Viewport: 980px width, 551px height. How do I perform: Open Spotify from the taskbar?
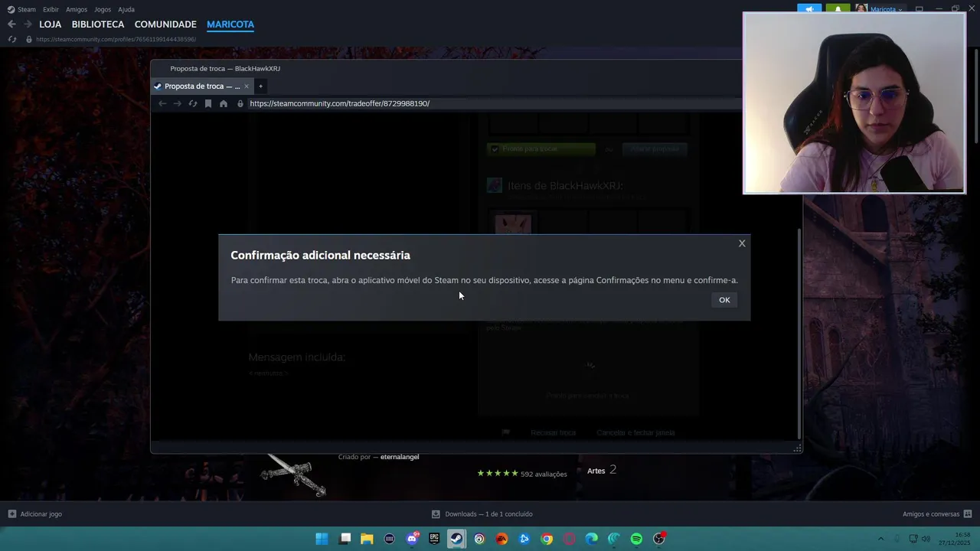click(x=636, y=539)
